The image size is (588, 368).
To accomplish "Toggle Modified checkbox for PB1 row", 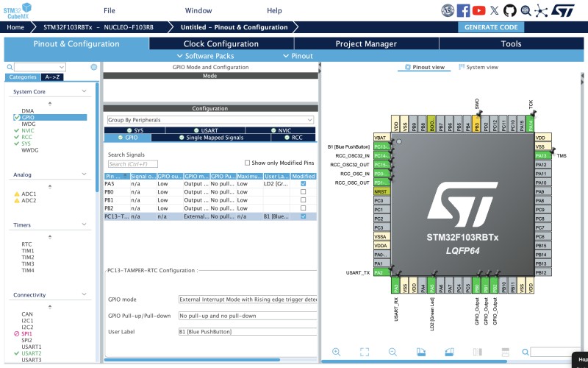I will (x=303, y=200).
